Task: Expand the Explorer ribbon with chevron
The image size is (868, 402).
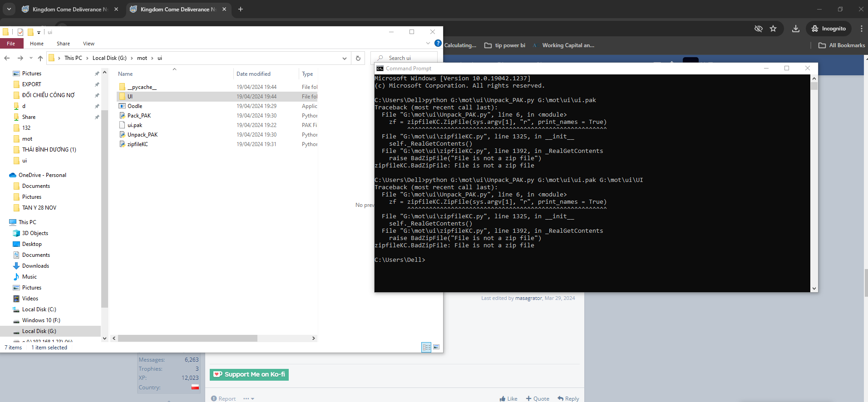Action: [428, 43]
